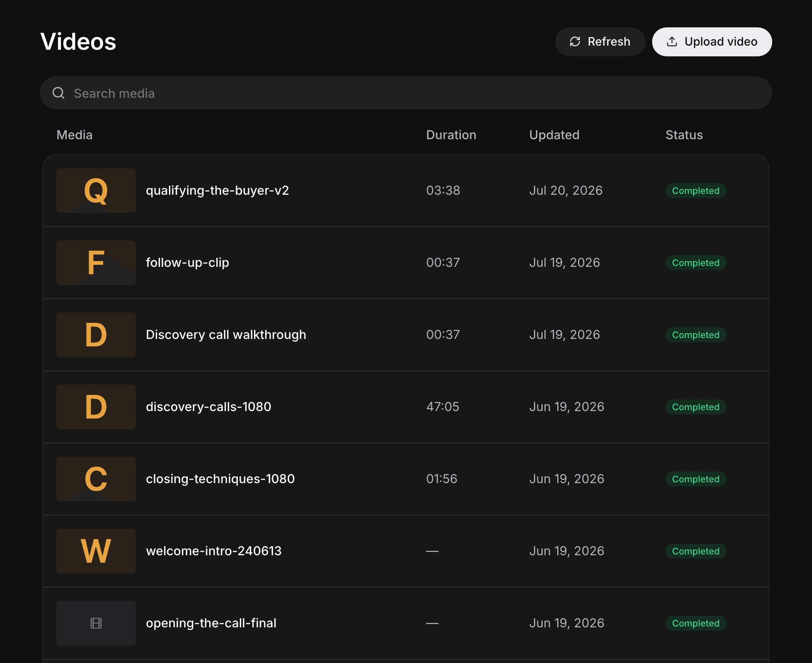Click the Status column header
812x663 pixels.
pyautogui.click(x=684, y=135)
